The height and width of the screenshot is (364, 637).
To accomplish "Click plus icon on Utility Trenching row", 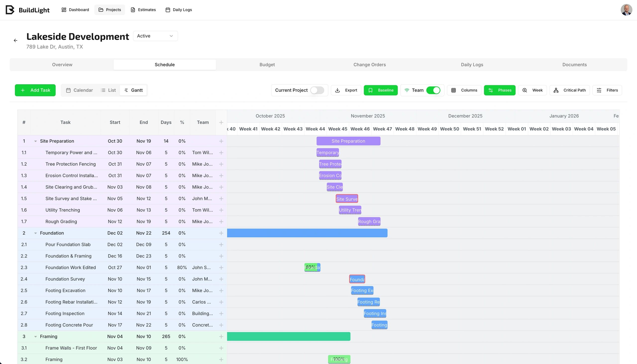I will click(x=221, y=210).
